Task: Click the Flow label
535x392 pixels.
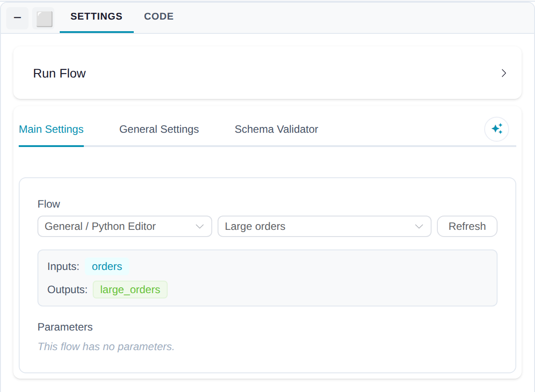Action: click(49, 204)
